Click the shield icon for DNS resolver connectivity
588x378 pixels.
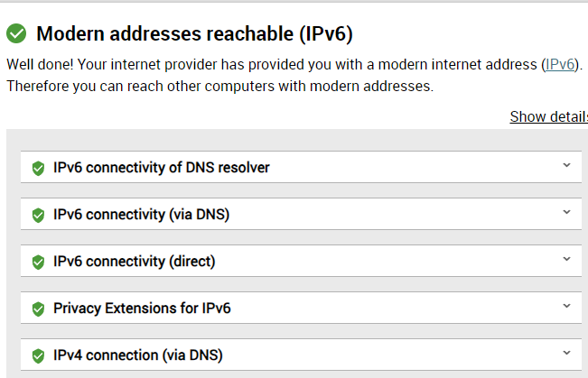click(x=38, y=168)
